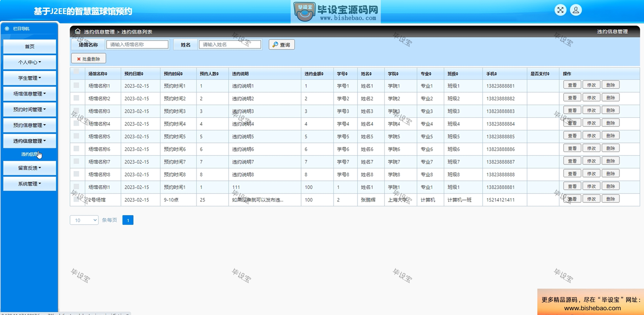Click 删除 for row 场馆名称8
Viewport: 644px width, 315px height.
(611, 174)
